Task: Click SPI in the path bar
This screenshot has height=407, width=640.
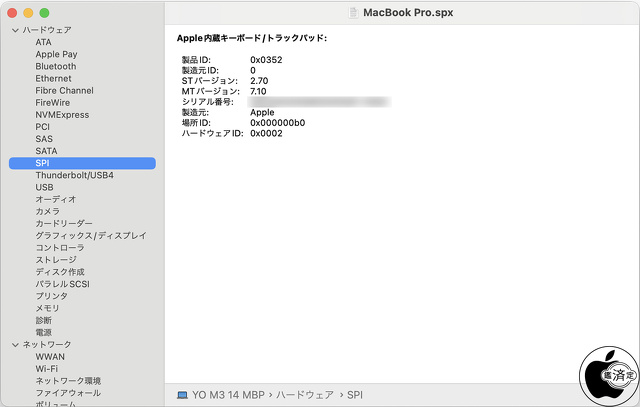Action: (355, 395)
